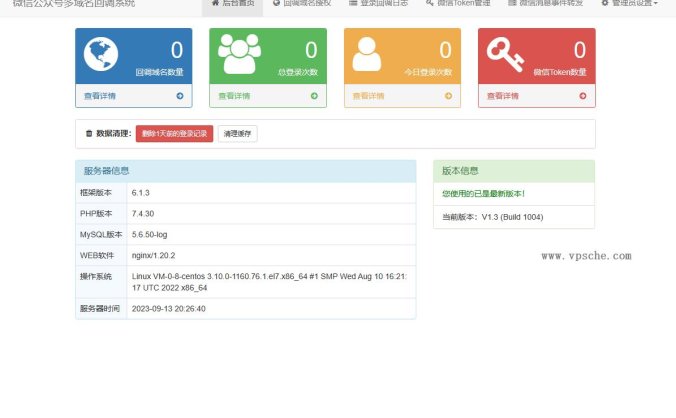Open 查看详情 under 微信Token数量 card
Screen dimensions: 676x418
pos(503,96)
